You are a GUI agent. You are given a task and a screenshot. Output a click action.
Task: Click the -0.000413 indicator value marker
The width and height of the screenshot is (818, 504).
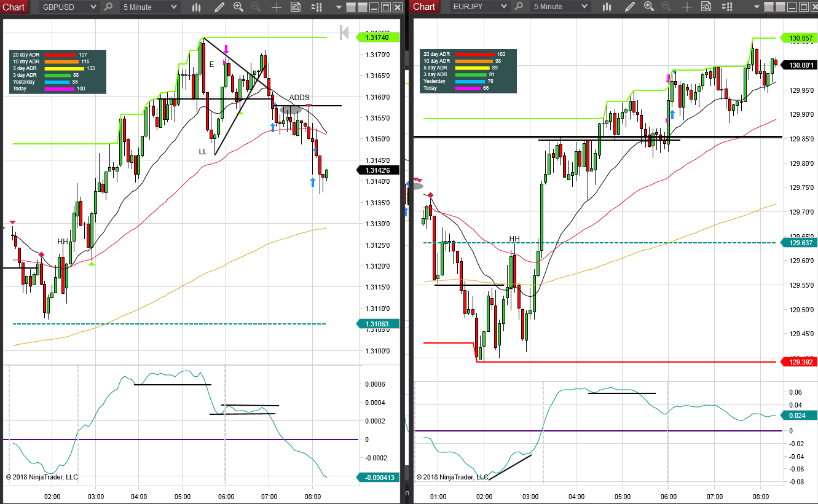point(377,477)
